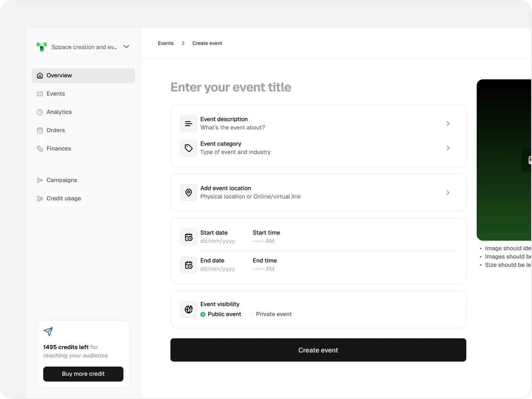Viewport: 532px width, 399px height.
Task: Click the green Sppace logo icon
Action: [42, 47]
